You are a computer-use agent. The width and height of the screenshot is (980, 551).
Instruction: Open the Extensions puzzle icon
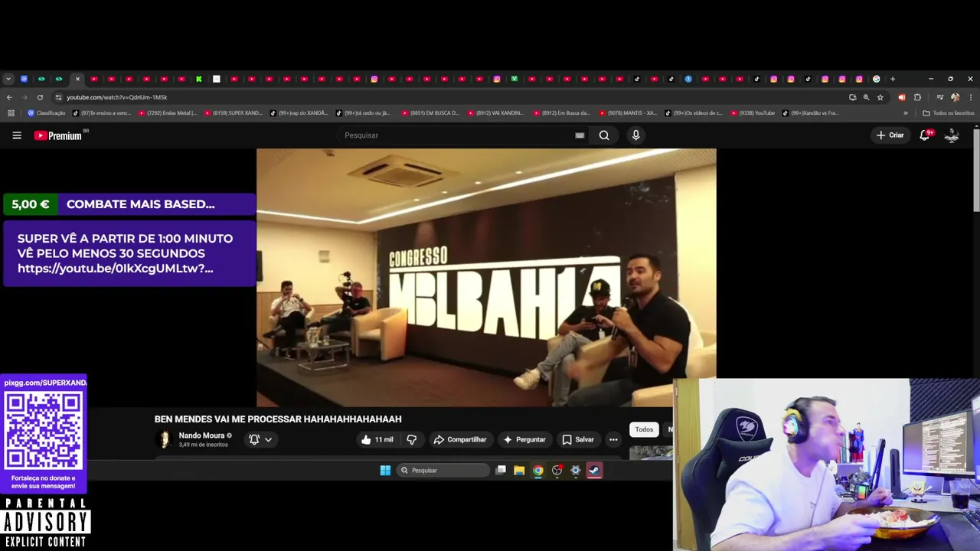pyautogui.click(x=917, y=97)
